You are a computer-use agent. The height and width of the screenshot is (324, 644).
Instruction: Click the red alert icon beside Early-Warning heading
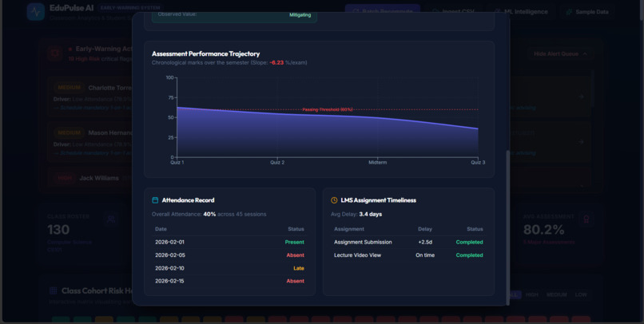pyautogui.click(x=54, y=53)
